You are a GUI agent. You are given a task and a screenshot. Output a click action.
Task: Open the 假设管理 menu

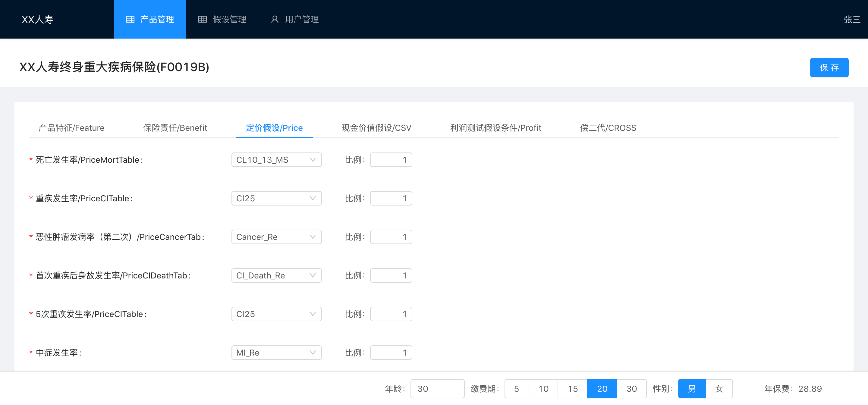click(x=222, y=20)
